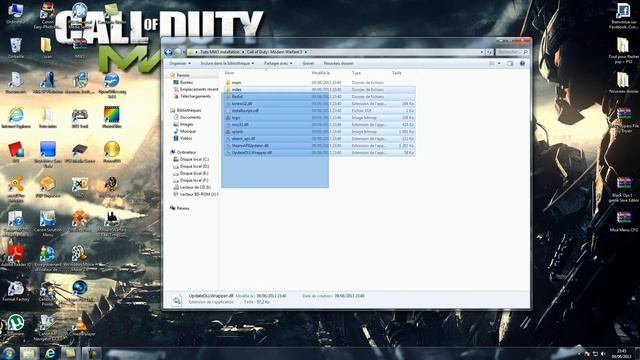Sort files by the Nom column header

tap(230, 73)
